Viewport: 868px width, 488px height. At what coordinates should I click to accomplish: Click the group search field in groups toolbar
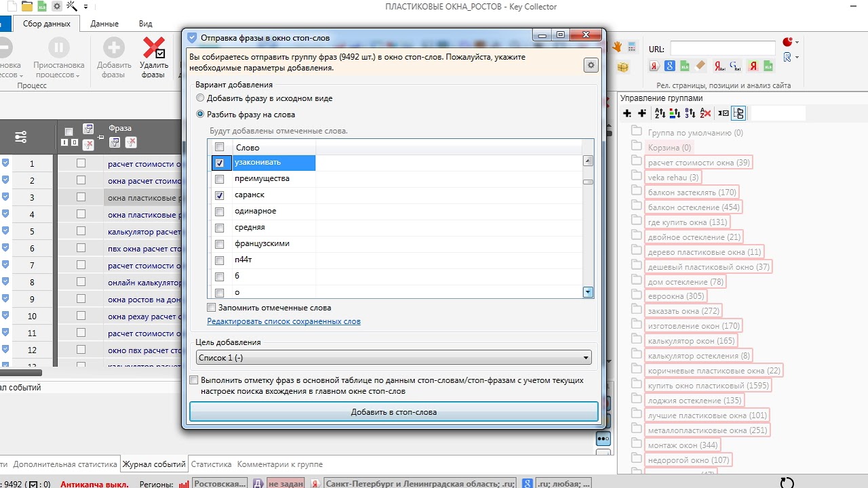[x=778, y=113]
